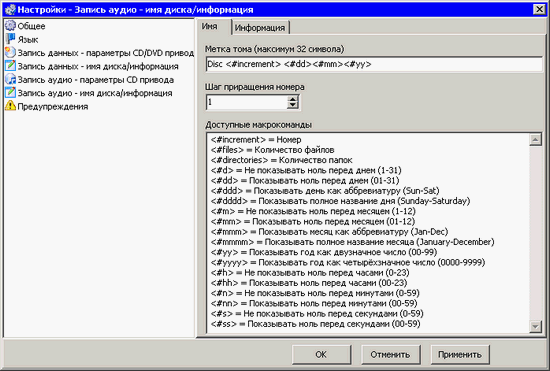The height and width of the screenshot is (371, 550).
Task: Click the Шаг приращения номера number field
Action: click(x=247, y=102)
